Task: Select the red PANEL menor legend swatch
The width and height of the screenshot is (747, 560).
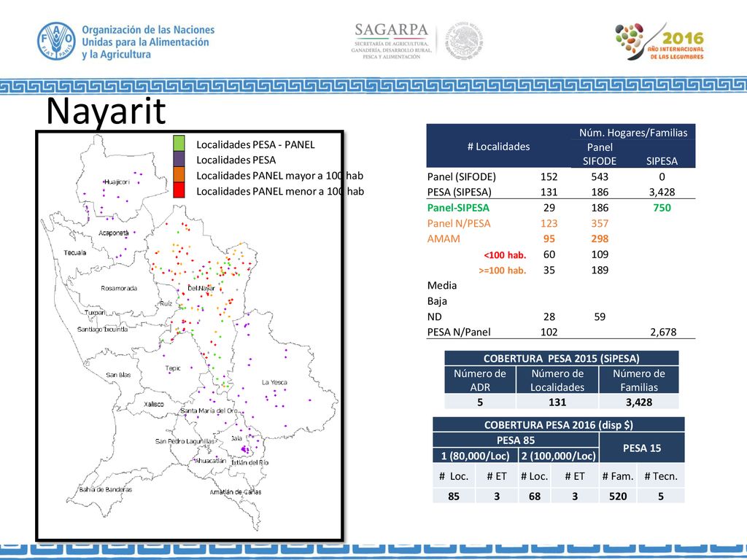Action: click(179, 190)
